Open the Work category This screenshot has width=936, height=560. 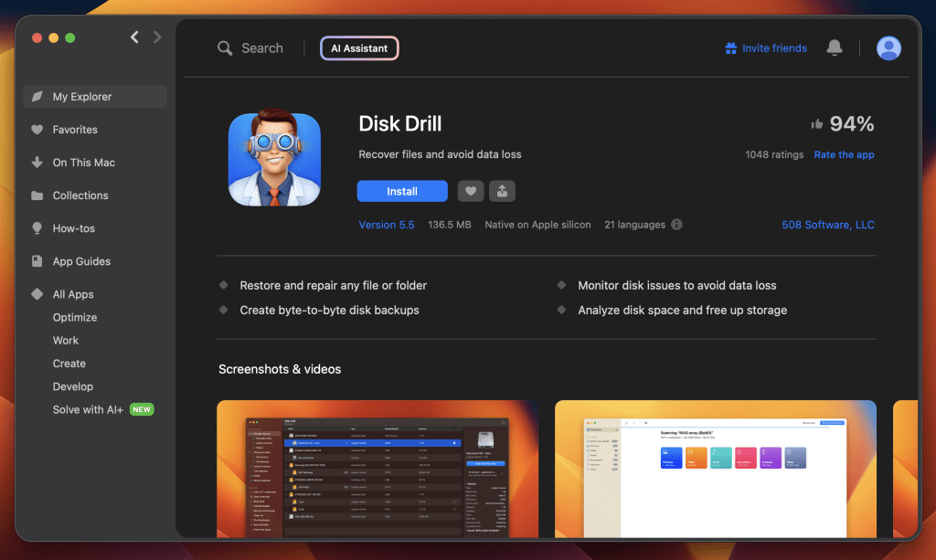pos(65,341)
